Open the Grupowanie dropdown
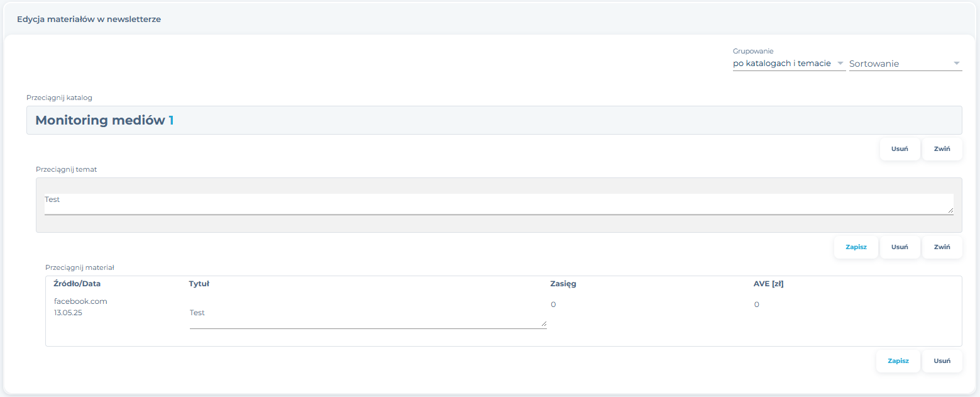The height and width of the screenshot is (397, 980). tap(789, 64)
